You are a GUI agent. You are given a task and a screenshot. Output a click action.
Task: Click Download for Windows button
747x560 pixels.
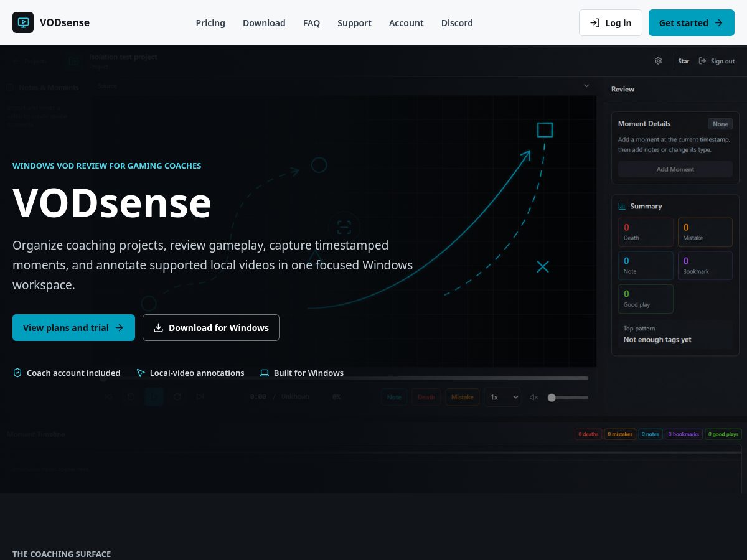point(211,327)
